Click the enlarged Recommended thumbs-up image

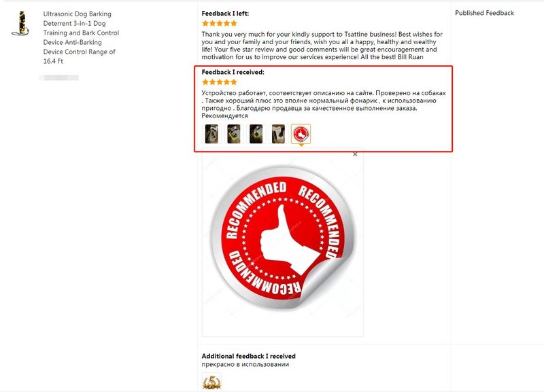point(283,237)
